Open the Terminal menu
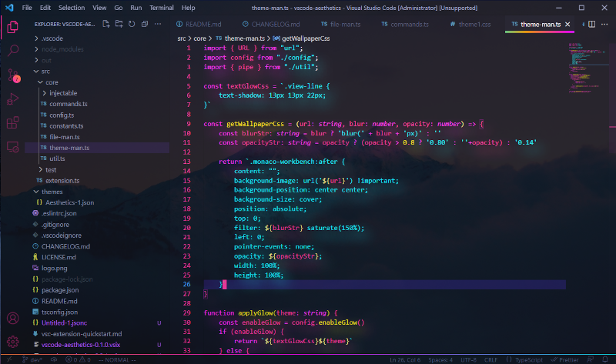 tap(162, 7)
